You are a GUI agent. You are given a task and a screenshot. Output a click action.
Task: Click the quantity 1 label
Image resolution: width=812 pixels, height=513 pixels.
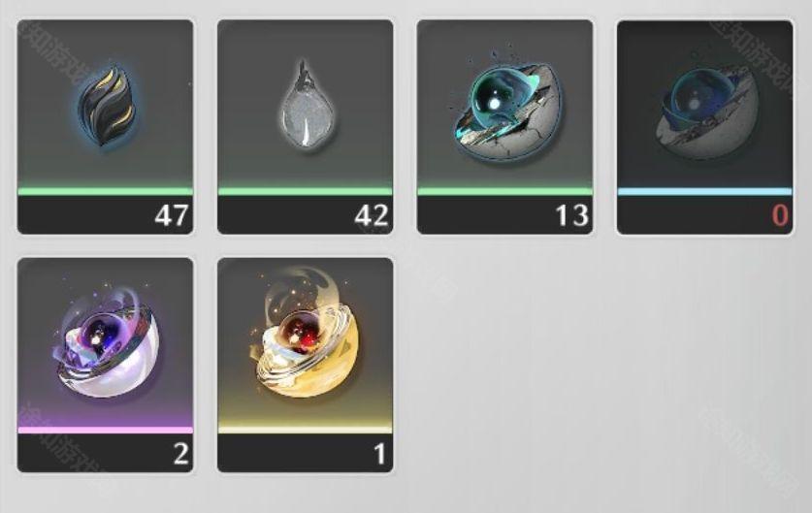380,454
